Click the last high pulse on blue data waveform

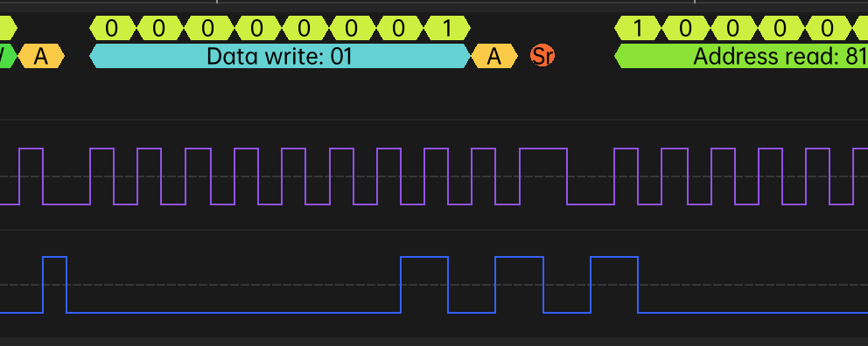point(614,285)
